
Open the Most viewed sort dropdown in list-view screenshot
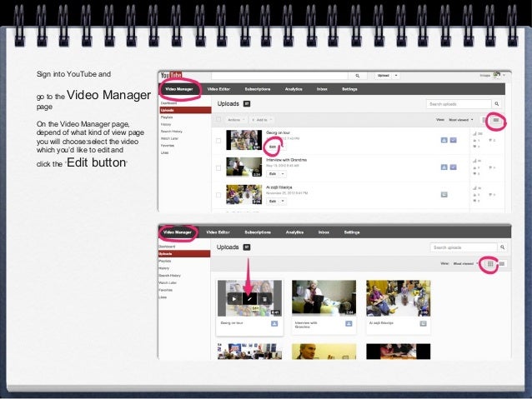coord(461,120)
